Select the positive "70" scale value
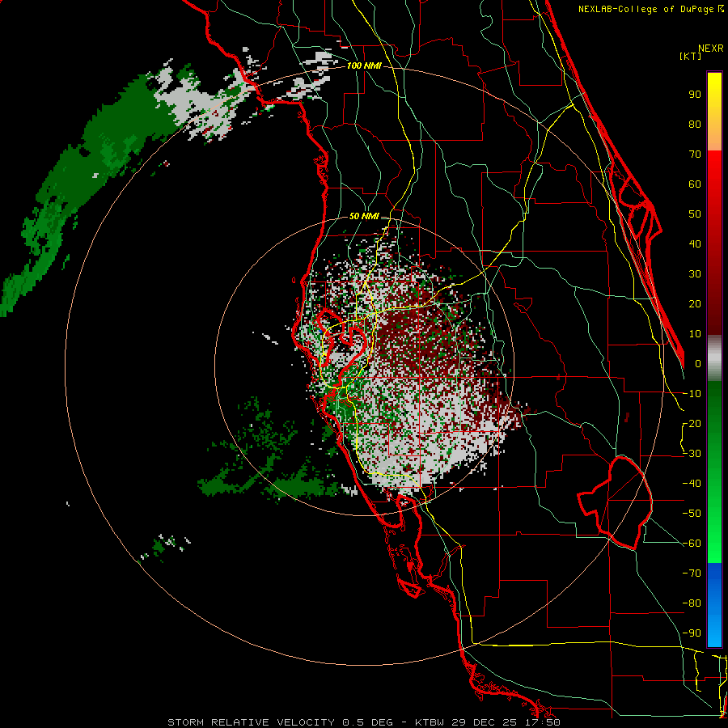 (x=695, y=154)
